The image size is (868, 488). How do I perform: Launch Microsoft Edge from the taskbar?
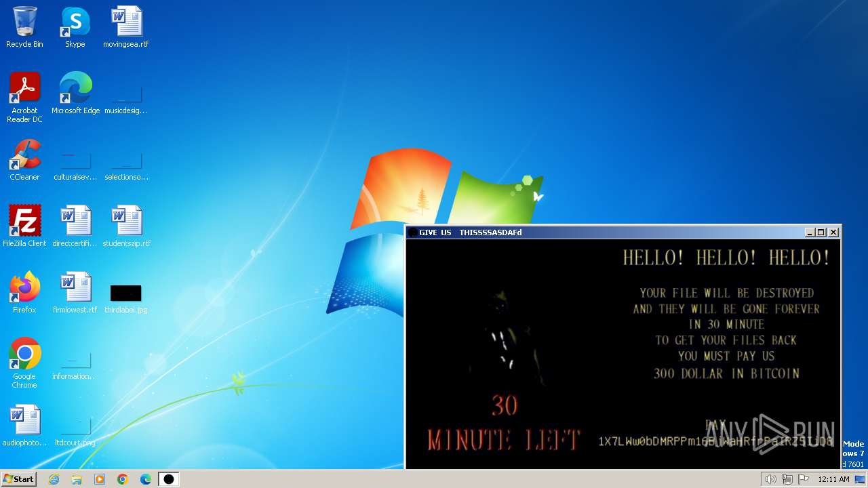click(146, 479)
